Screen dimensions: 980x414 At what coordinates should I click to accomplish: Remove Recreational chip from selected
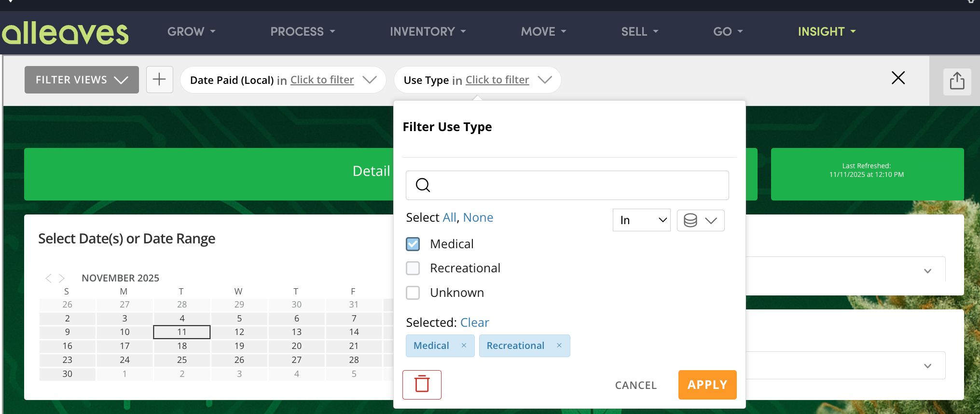[x=559, y=346]
